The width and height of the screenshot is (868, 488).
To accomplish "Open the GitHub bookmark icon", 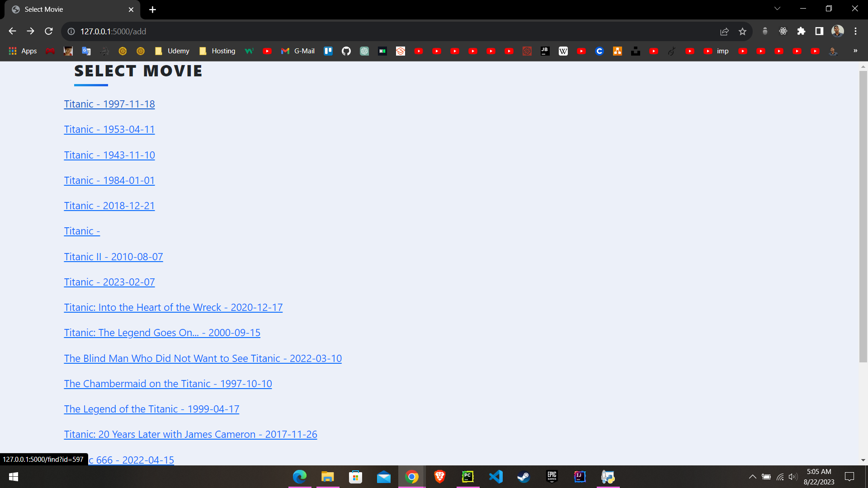I will click(346, 51).
